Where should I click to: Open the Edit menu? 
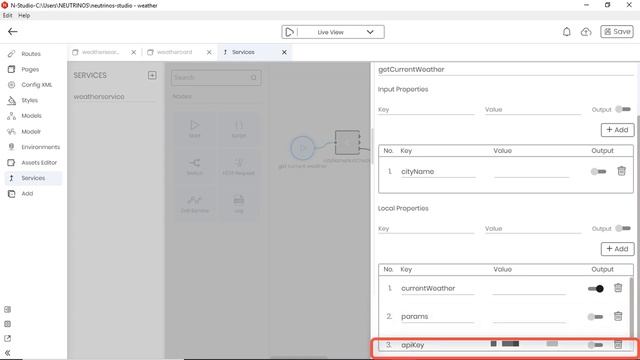[7, 15]
